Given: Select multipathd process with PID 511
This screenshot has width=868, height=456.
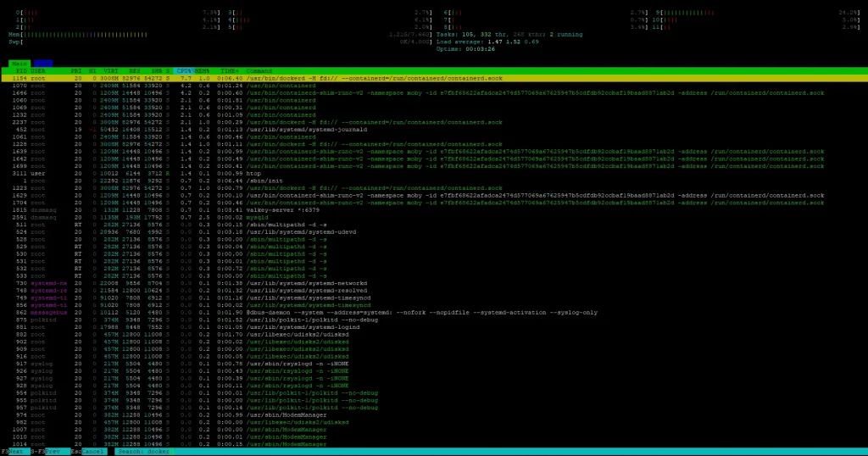Looking at the screenshot, I should 434,225.
